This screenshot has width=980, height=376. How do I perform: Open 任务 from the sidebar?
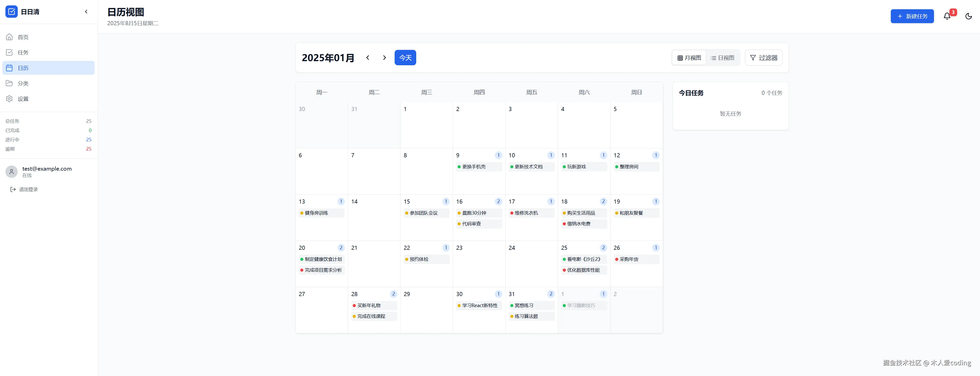pyautogui.click(x=23, y=52)
